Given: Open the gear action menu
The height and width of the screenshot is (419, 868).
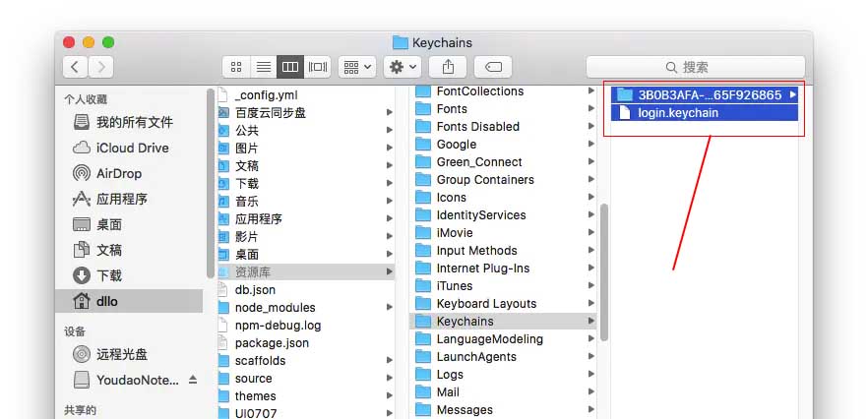Looking at the screenshot, I should [403, 67].
